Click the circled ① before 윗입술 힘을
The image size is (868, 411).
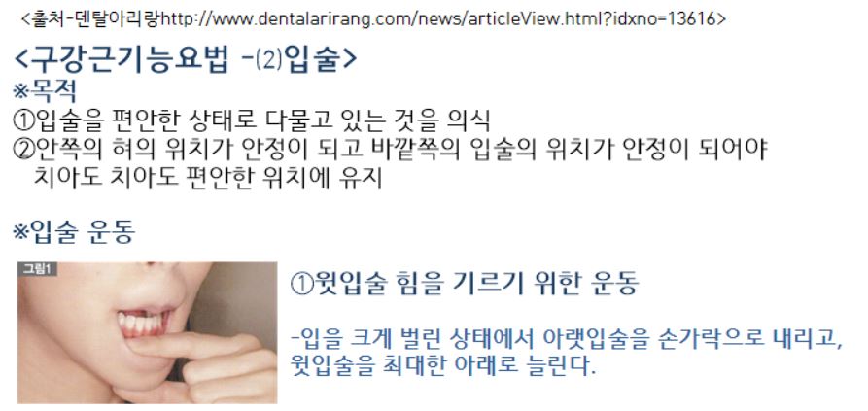pos(301,284)
